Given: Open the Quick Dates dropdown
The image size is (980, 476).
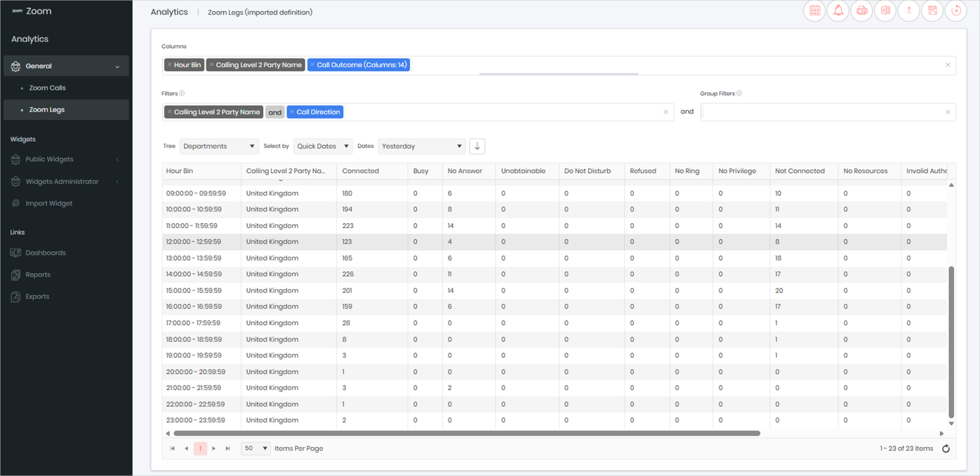Looking at the screenshot, I should click(323, 146).
